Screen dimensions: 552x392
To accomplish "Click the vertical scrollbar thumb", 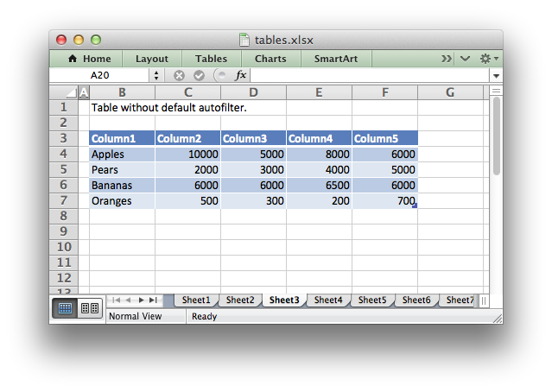I will click(x=497, y=136).
